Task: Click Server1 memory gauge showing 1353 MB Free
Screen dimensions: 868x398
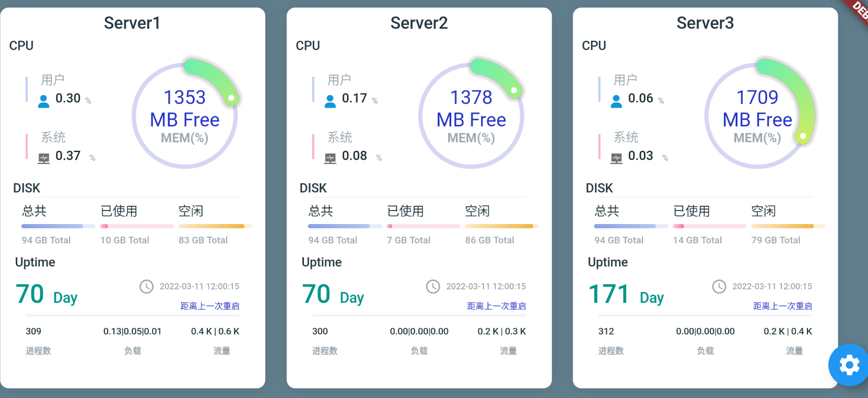Action: [185, 115]
